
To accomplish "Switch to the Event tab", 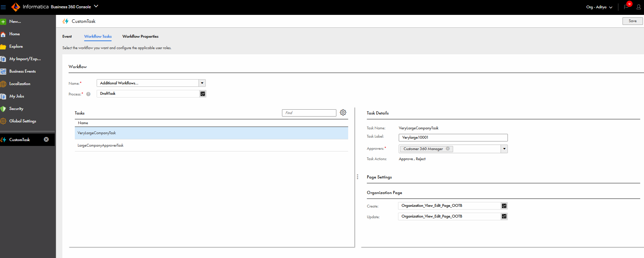I will click(67, 36).
